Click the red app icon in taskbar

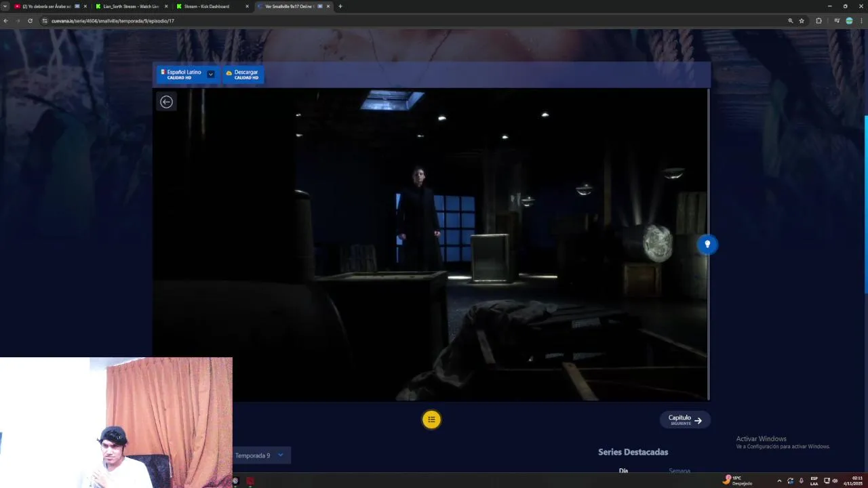(x=250, y=481)
